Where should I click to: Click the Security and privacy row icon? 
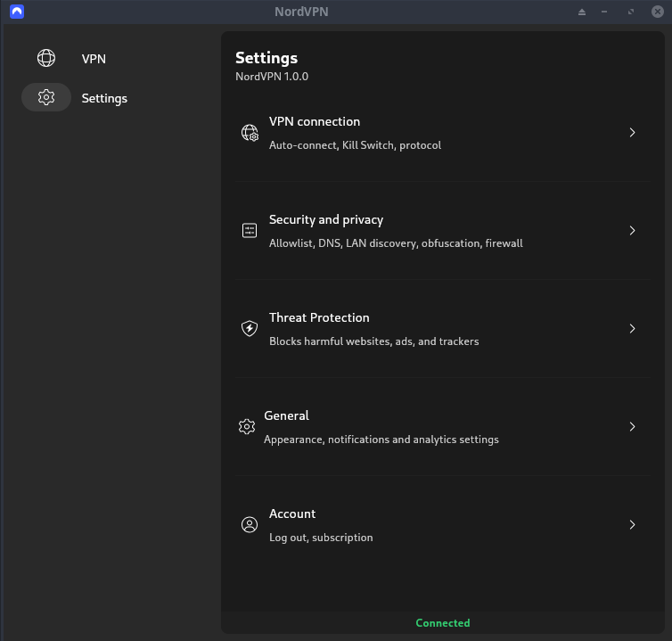tap(250, 231)
